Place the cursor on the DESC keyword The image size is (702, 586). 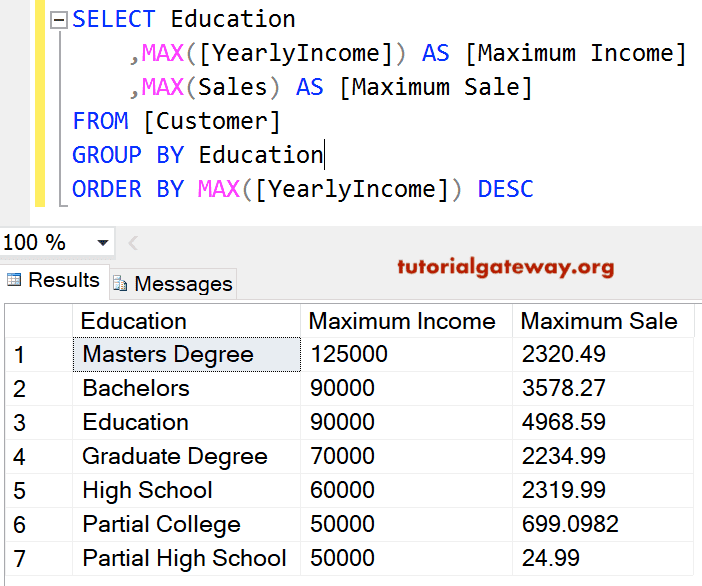(x=506, y=189)
